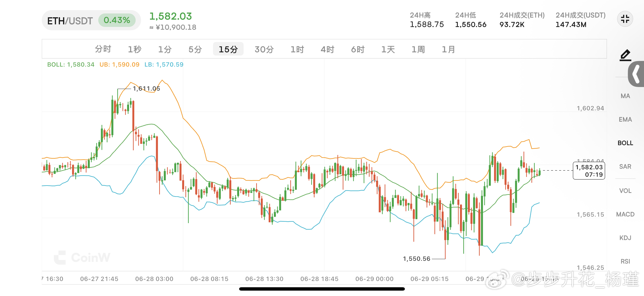Show the MACD sub-chart
644x296 pixels.
coord(625,214)
